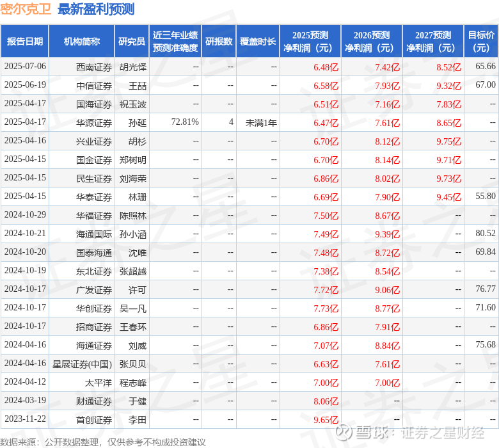The image size is (499, 448).
Task: Click the date cell 2023-11-22
Action: (x=25, y=419)
